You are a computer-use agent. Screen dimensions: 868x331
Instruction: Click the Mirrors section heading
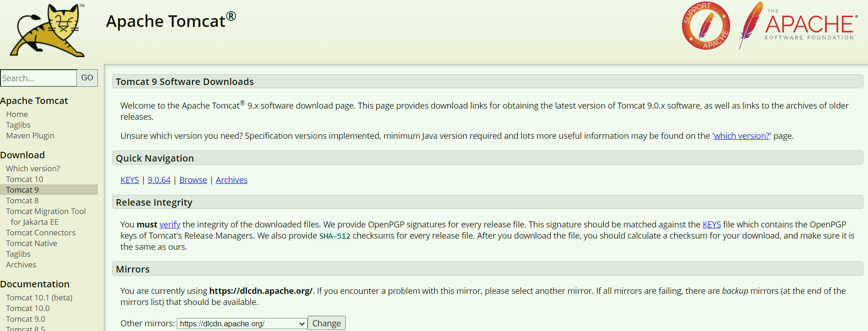pos(133,269)
